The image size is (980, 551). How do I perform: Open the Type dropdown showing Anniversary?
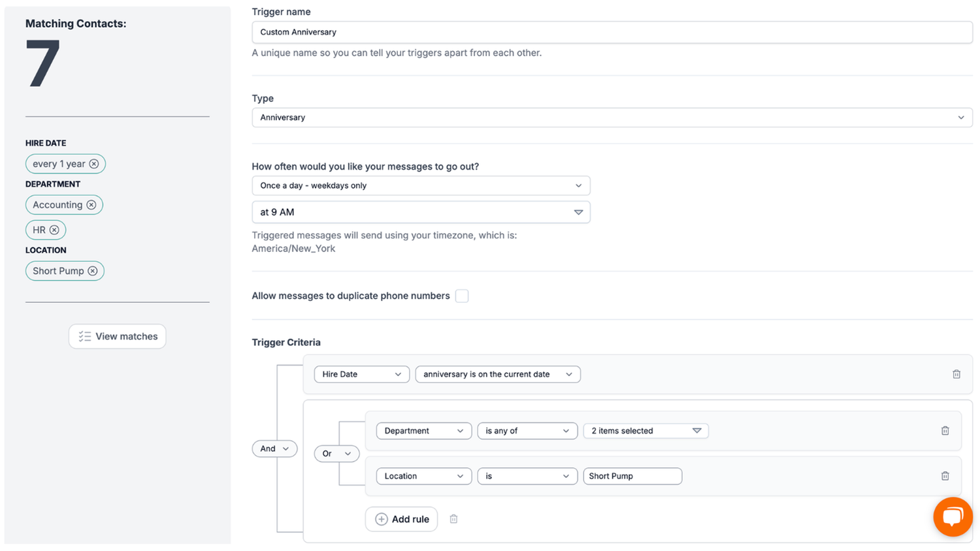click(612, 118)
